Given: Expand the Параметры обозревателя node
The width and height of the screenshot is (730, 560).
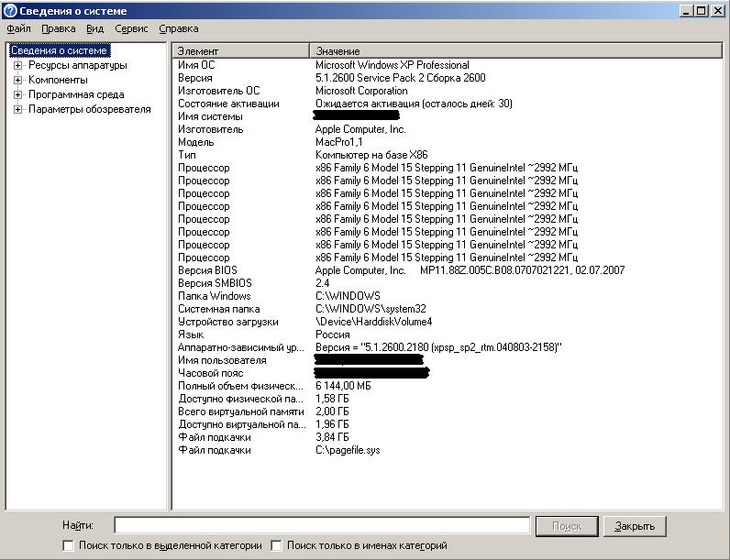Looking at the screenshot, I should point(17,110).
